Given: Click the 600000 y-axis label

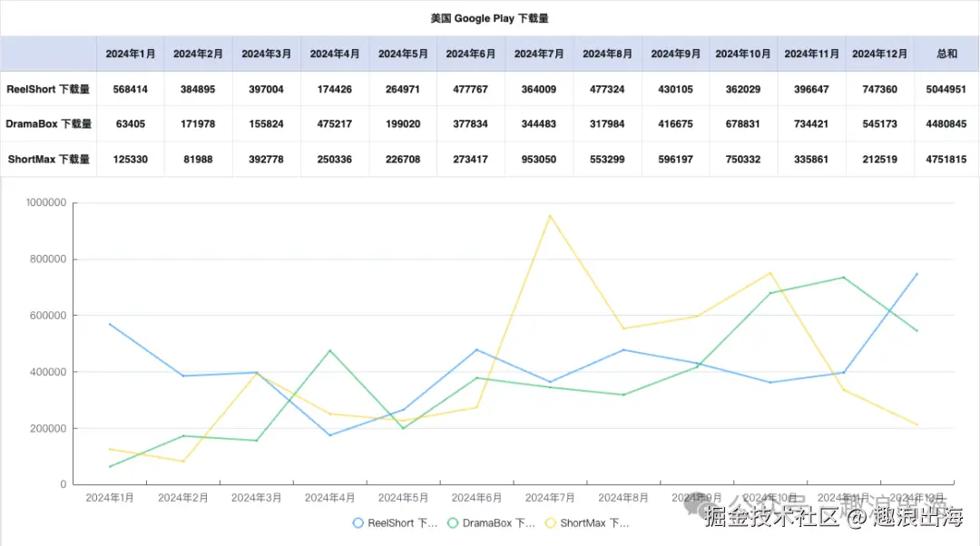Looking at the screenshot, I should pyautogui.click(x=47, y=316).
